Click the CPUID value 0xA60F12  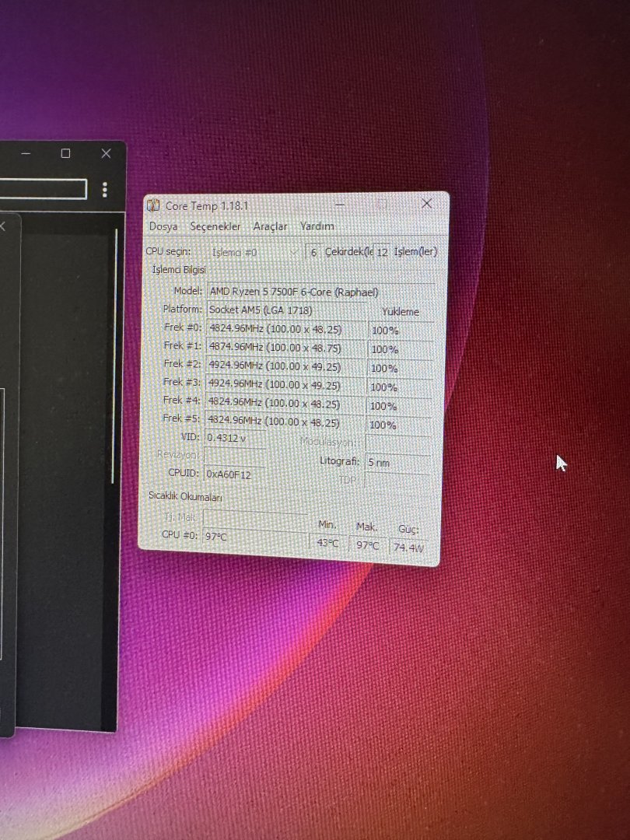point(234,474)
